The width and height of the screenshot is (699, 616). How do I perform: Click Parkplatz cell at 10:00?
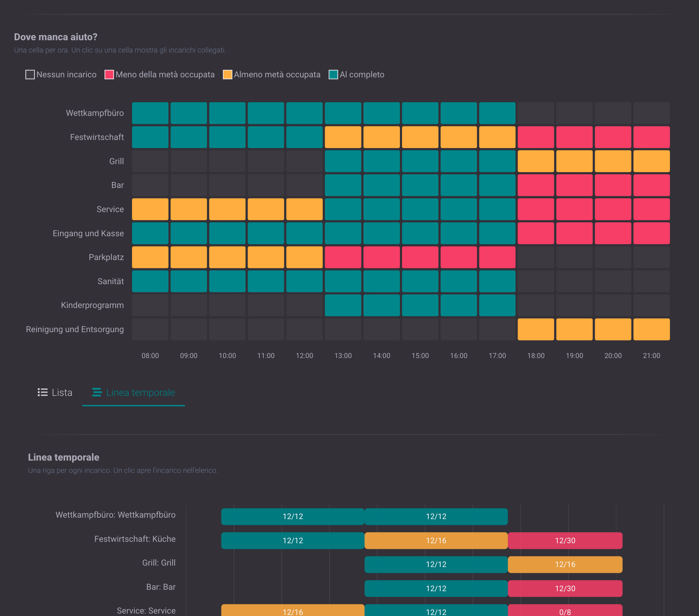[227, 257]
